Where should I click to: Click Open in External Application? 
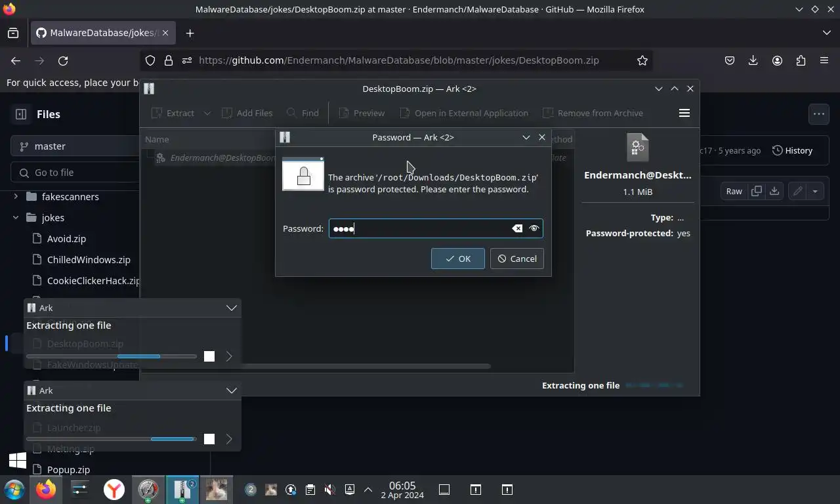click(464, 113)
